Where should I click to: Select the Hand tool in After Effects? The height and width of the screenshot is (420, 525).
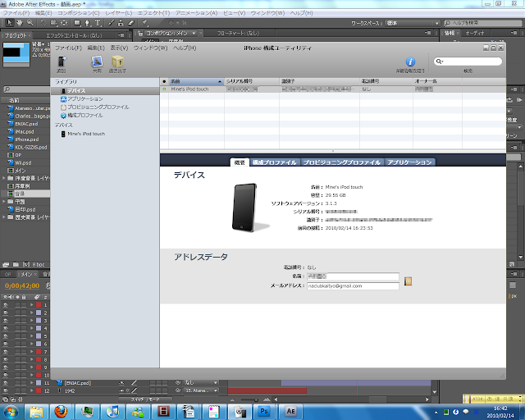(20, 23)
